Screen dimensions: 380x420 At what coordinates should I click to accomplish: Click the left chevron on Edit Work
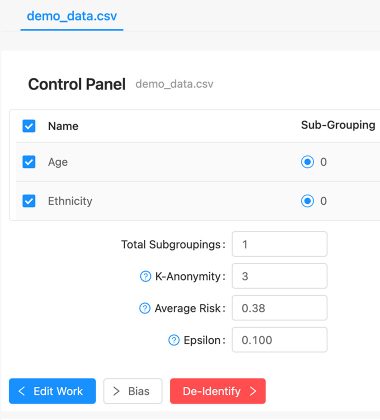[x=22, y=391]
